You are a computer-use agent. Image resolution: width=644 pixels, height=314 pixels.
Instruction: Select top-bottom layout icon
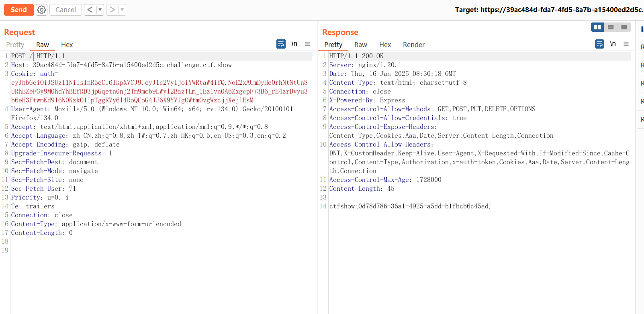tap(611, 27)
